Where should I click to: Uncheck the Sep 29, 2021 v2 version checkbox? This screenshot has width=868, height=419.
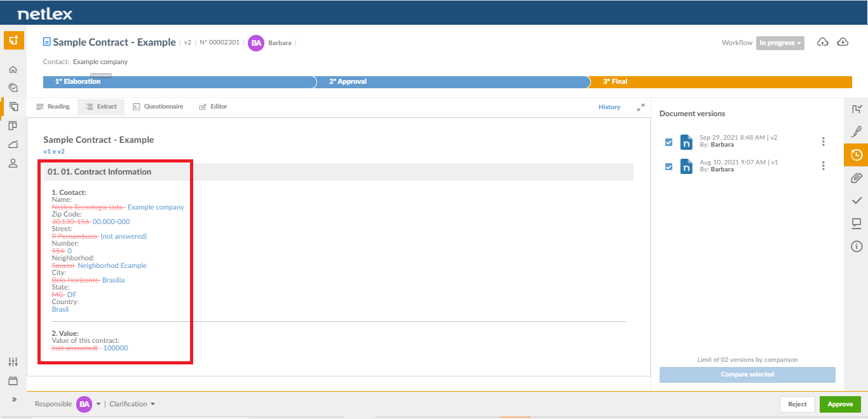(x=668, y=142)
